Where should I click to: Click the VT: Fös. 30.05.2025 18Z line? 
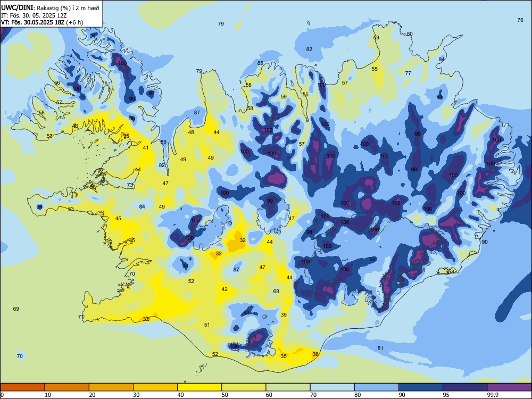click(x=41, y=22)
